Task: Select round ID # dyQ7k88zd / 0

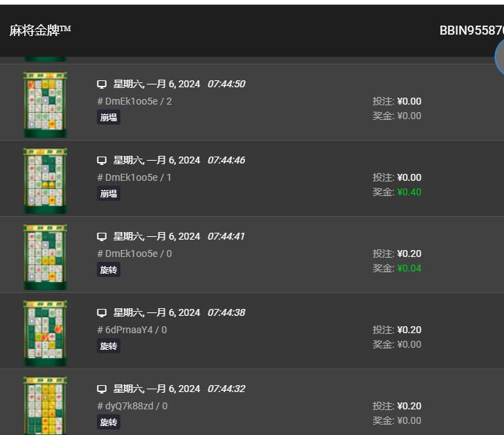Action: pyautogui.click(x=132, y=406)
